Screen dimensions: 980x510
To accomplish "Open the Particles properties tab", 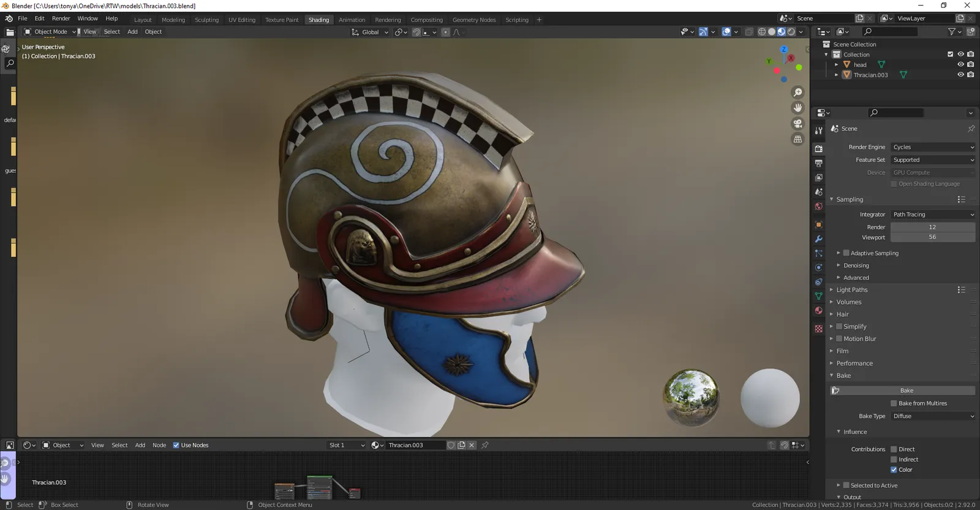I will [819, 253].
